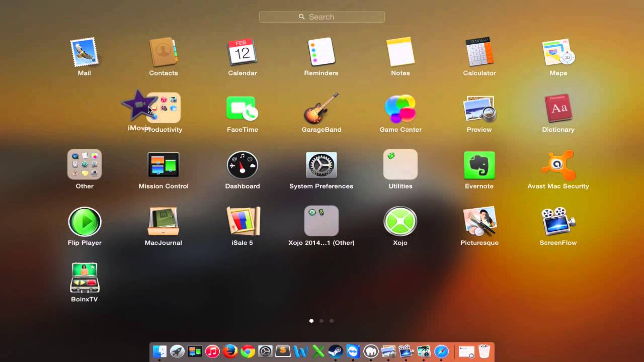Viewport: 644px width, 362px height.
Task: Open Avast Mac Security
Action: [x=558, y=165]
